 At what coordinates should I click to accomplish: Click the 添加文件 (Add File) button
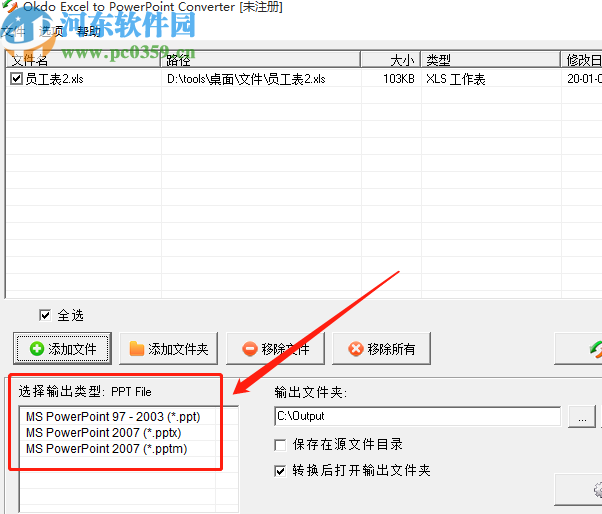(x=63, y=349)
